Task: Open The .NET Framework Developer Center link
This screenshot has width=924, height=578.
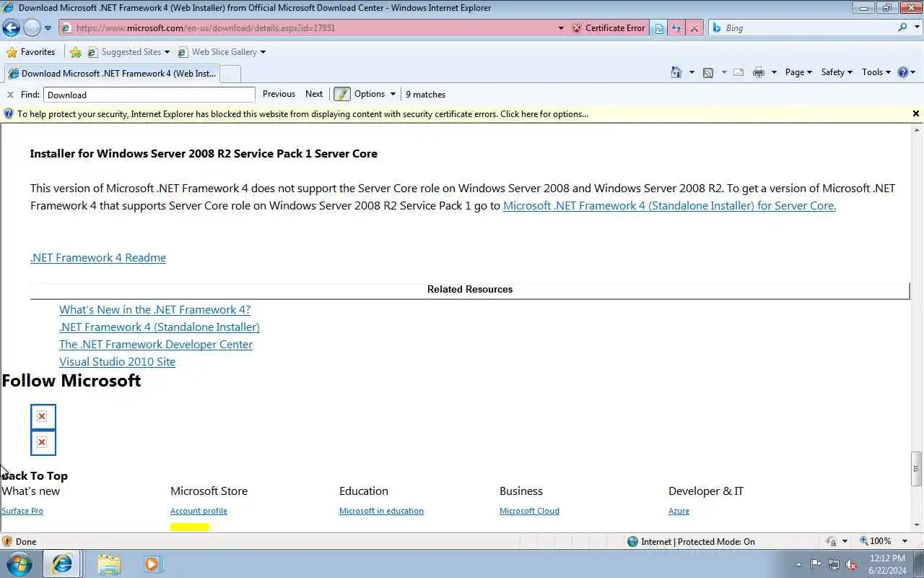Action: [x=156, y=345]
